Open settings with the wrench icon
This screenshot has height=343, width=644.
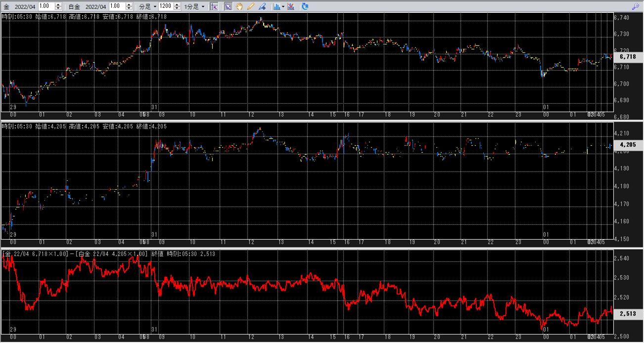636,6
